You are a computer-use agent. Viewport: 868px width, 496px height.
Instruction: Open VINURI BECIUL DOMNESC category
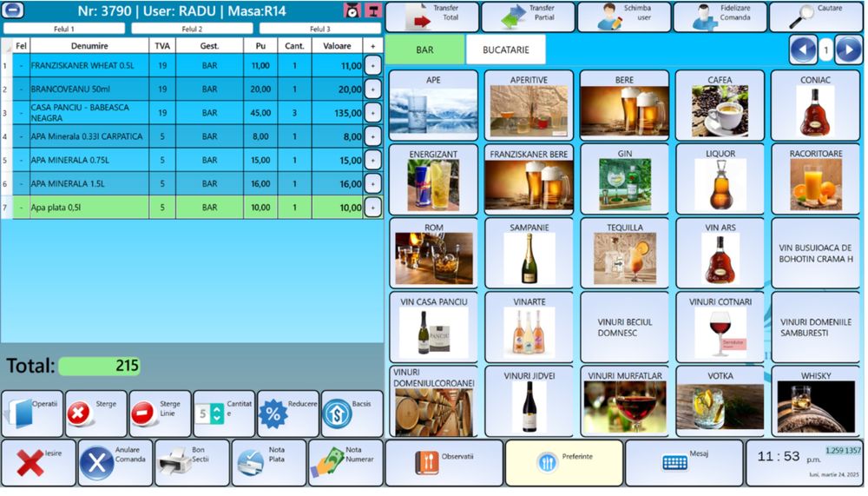click(x=624, y=327)
